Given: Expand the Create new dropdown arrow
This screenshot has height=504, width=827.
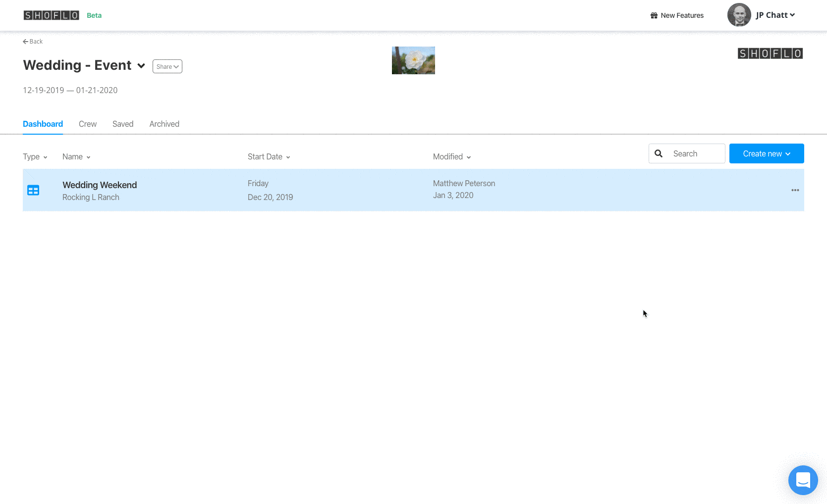Looking at the screenshot, I should [x=788, y=153].
